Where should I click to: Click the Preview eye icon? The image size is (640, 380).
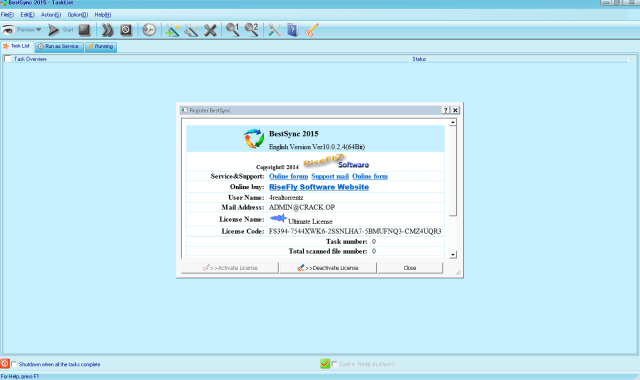pyautogui.click(x=8, y=30)
